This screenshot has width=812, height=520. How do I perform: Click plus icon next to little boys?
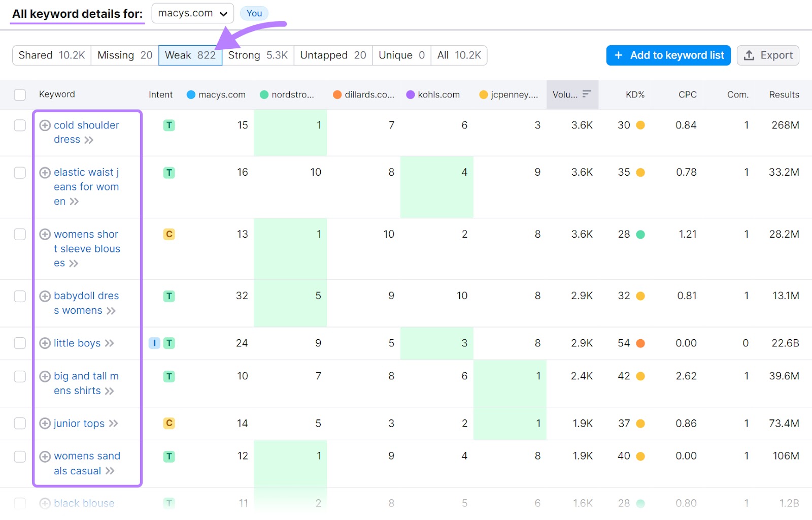tap(45, 343)
